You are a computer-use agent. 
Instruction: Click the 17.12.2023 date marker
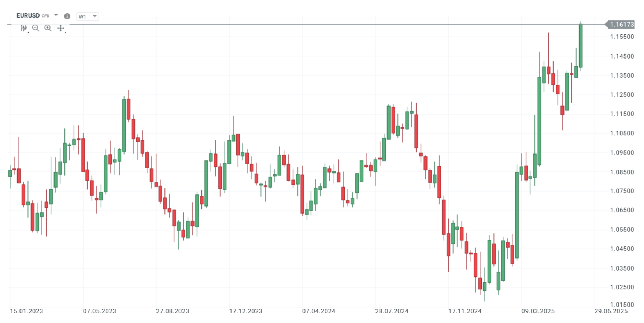click(x=245, y=311)
